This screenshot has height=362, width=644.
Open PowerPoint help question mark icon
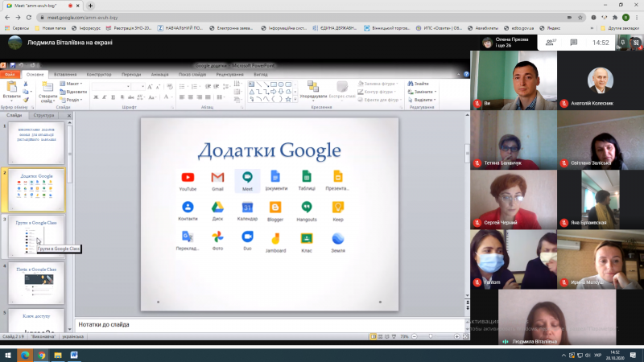pyautogui.click(x=466, y=74)
